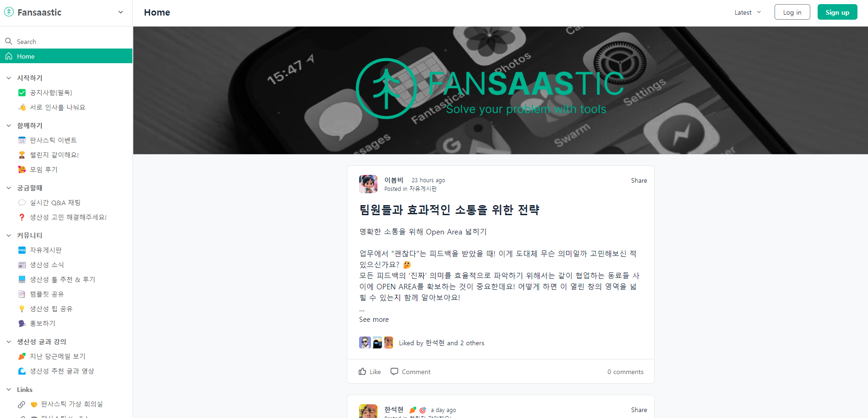Expand the Fansaastic community menu chevron

[x=120, y=12]
